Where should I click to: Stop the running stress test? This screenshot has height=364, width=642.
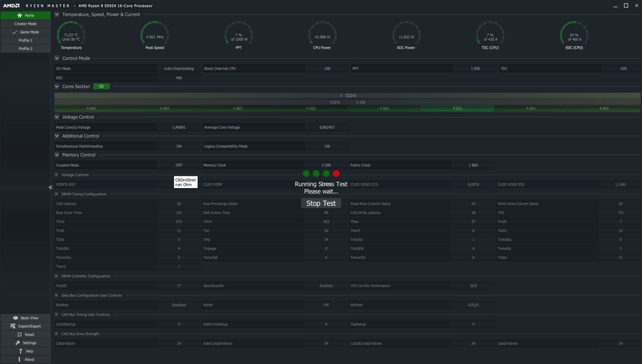click(321, 203)
